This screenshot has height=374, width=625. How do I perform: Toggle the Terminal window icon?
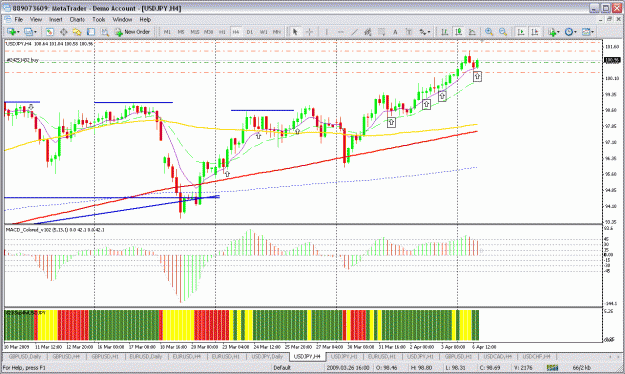(x=91, y=32)
